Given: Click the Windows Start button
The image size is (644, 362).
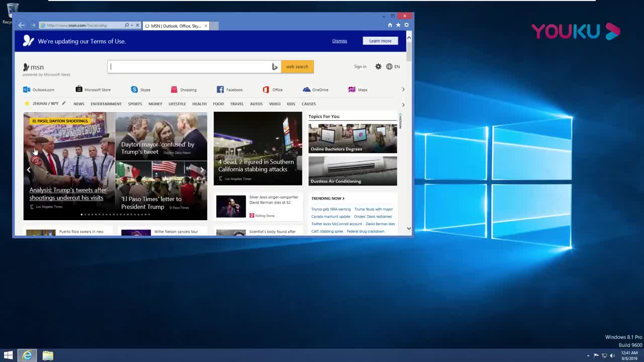Looking at the screenshot, I should 8,355.
